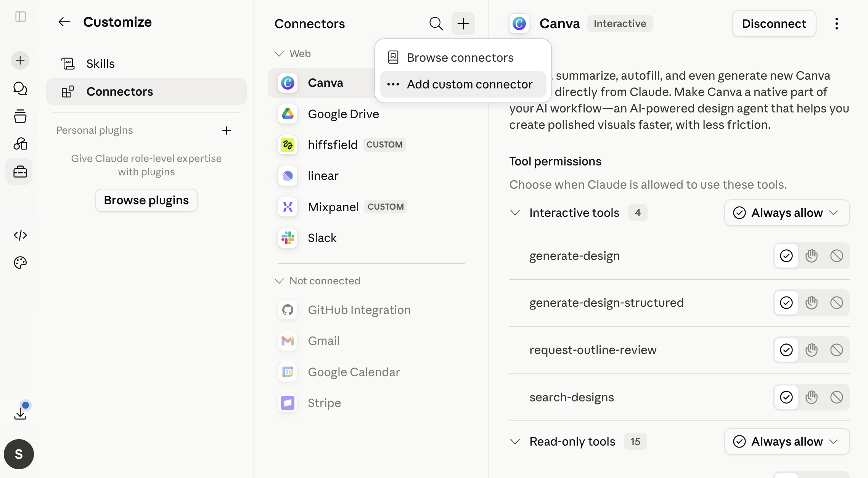
Task: Click the Stripe connector icon
Action: [x=288, y=403]
